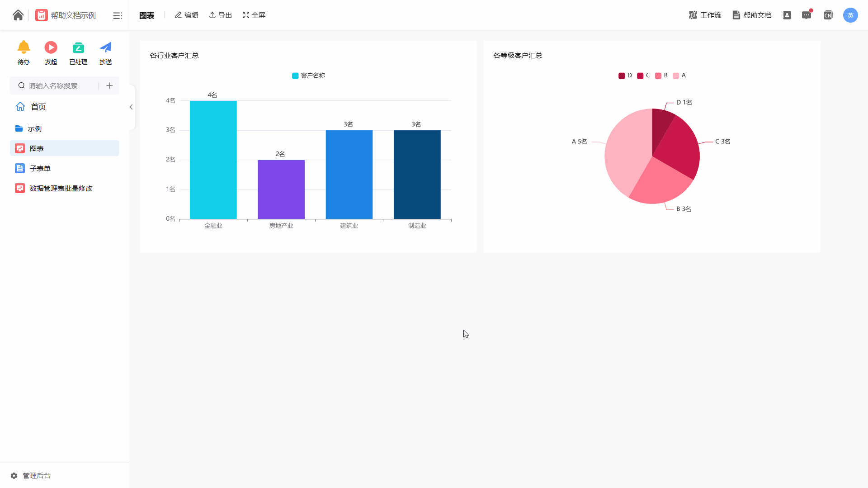
Task: Go to the home icon in header
Action: pyautogui.click(x=18, y=15)
